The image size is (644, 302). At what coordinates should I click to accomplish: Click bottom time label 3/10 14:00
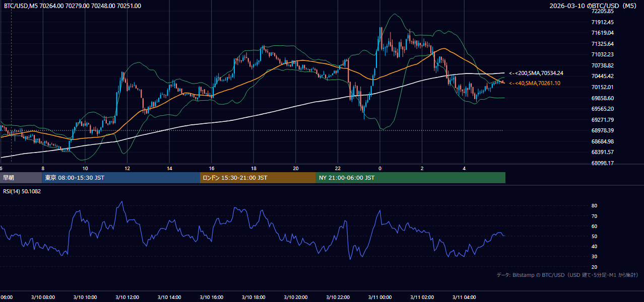(x=169, y=297)
